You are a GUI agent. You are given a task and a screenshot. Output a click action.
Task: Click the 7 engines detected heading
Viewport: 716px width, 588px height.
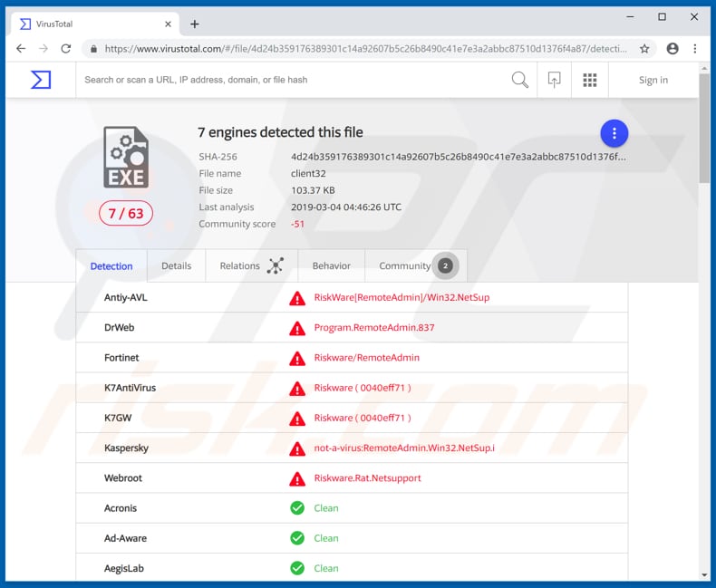[280, 132]
